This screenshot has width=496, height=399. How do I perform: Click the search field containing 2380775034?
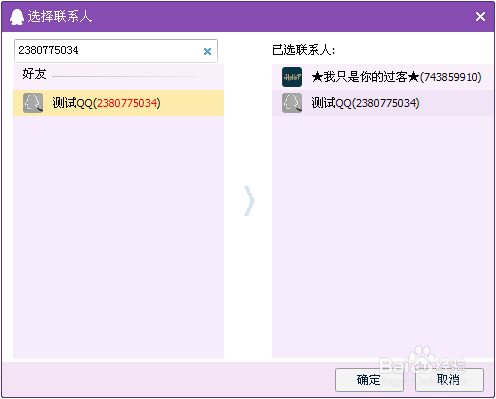(116, 51)
